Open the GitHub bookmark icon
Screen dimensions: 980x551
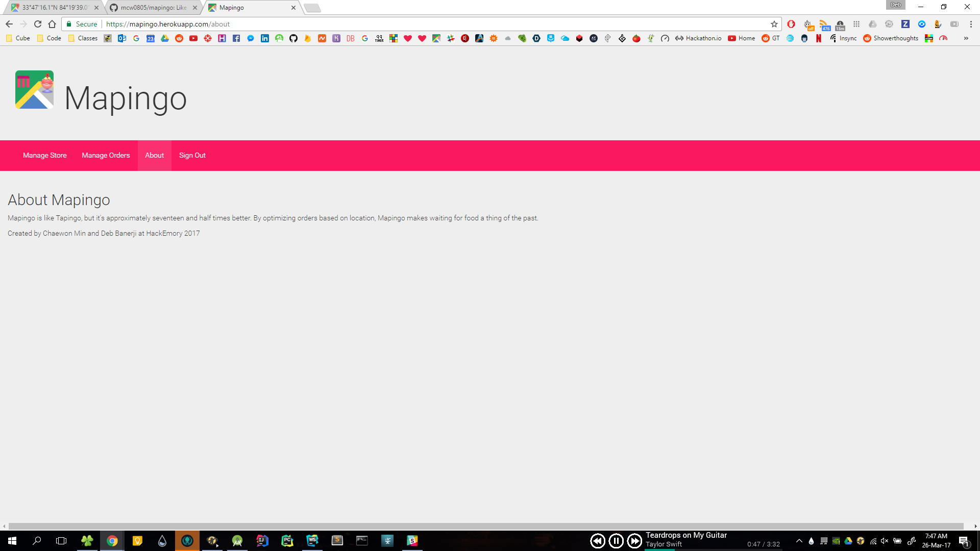pyautogui.click(x=293, y=38)
